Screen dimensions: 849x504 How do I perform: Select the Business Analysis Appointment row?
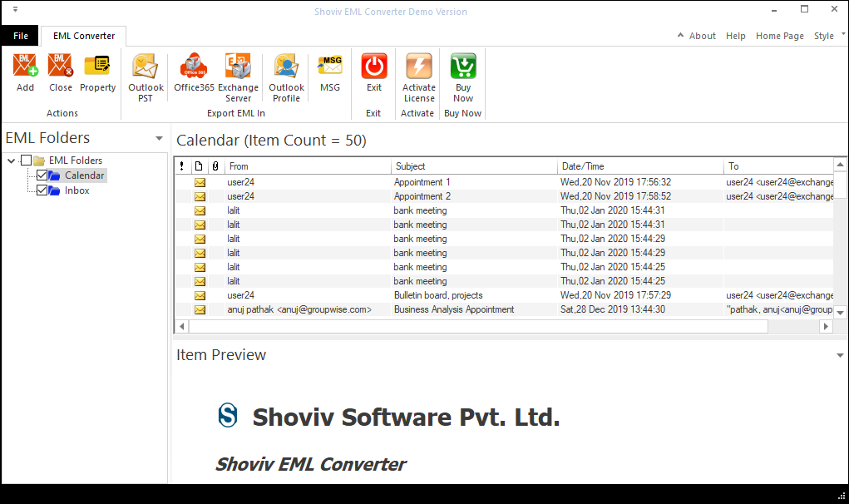(x=504, y=309)
